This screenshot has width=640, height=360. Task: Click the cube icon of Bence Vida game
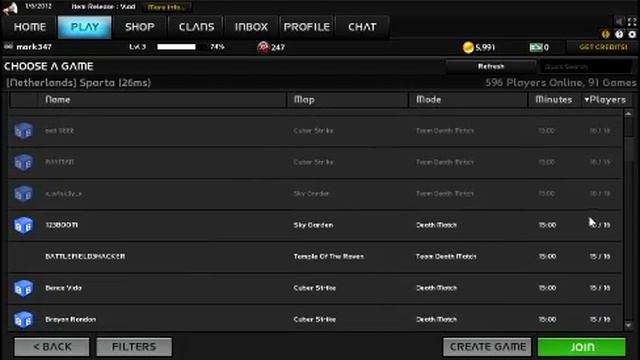pyautogui.click(x=23, y=288)
